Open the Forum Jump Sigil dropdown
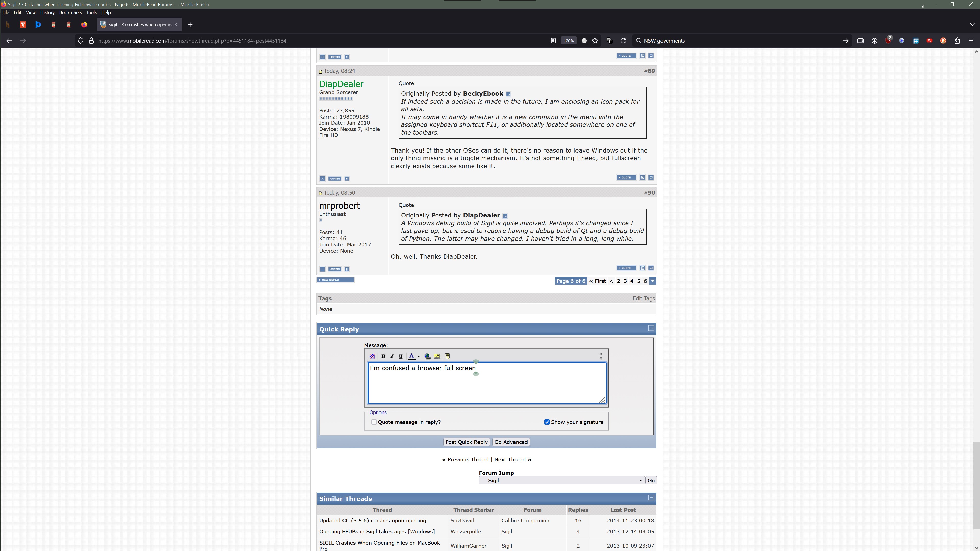 (561, 481)
